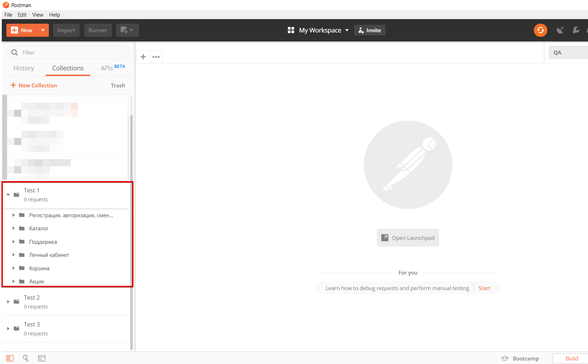Viewport: 588px width, 364px height.
Task: Create a New Collection
Action: (x=34, y=85)
